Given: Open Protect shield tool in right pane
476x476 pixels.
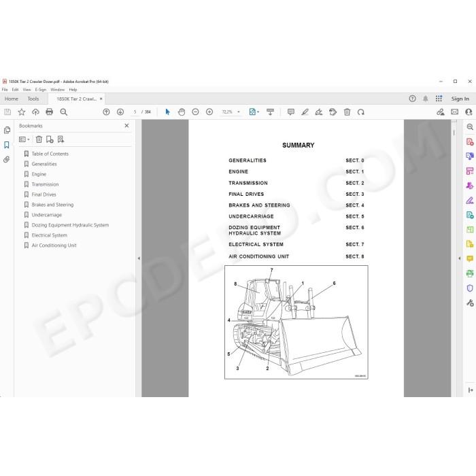Looking at the screenshot, I should [470, 288].
